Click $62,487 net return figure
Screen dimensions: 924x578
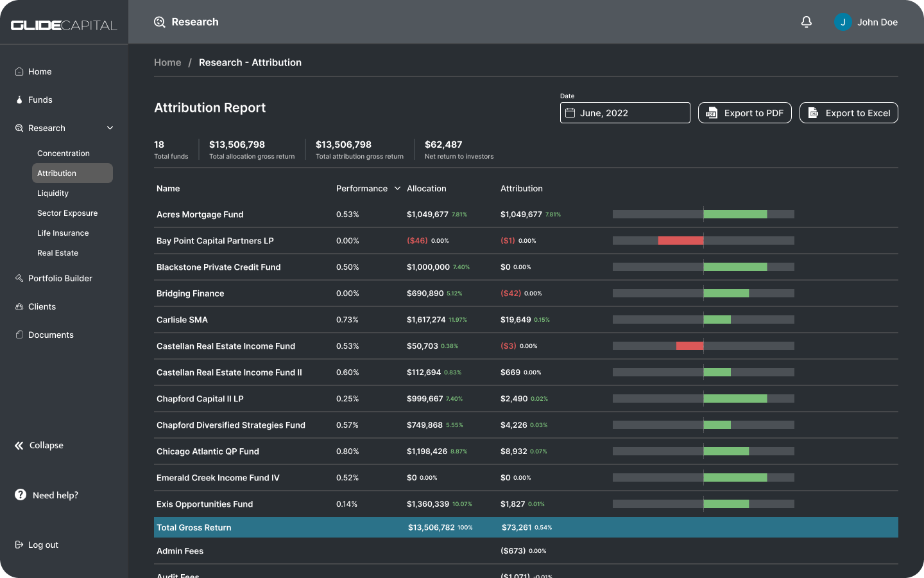(443, 144)
